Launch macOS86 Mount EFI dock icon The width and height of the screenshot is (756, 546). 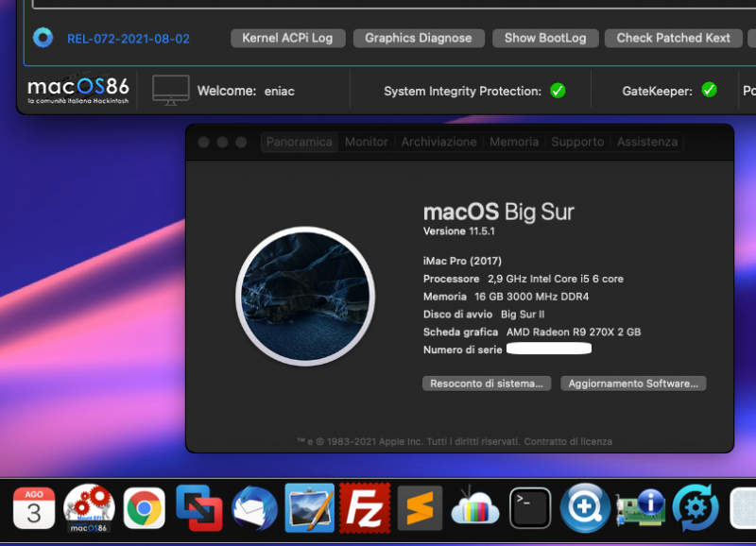click(x=89, y=508)
